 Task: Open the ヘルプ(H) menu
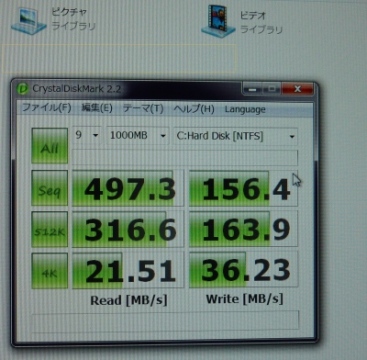point(194,109)
